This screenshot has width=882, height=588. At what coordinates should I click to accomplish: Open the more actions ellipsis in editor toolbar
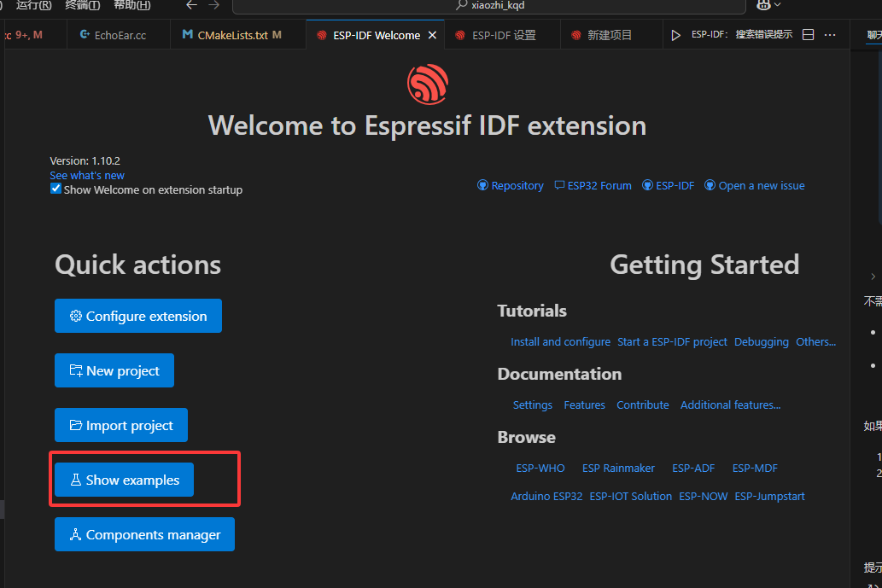click(x=830, y=35)
